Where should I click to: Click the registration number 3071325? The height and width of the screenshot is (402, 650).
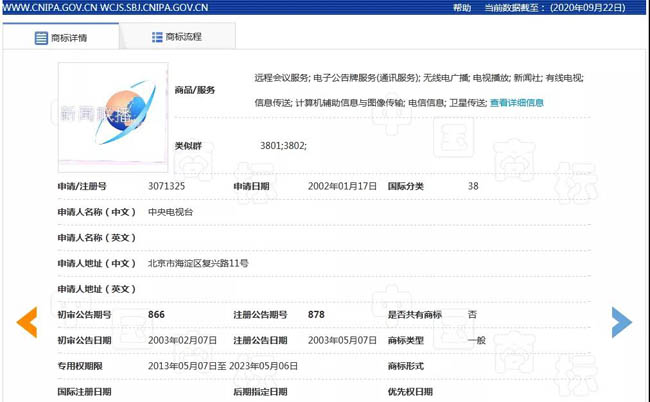point(166,186)
